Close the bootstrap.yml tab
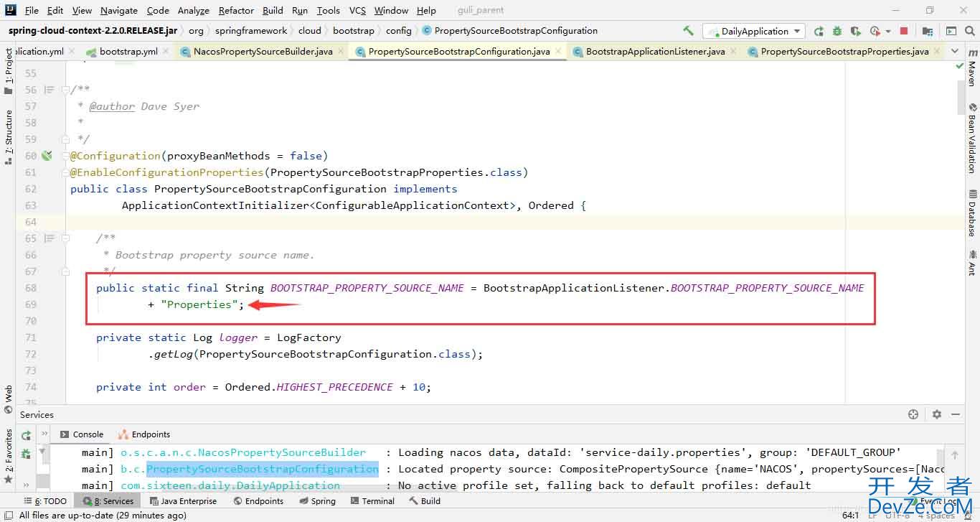The width and height of the screenshot is (980, 522). click(x=166, y=52)
